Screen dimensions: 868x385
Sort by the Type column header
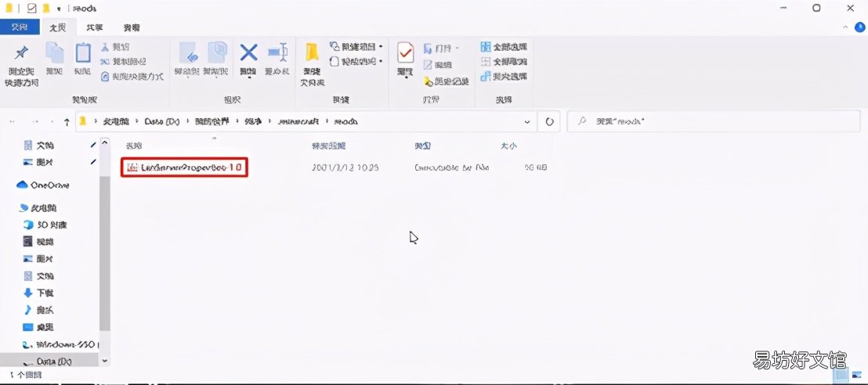[x=422, y=146]
